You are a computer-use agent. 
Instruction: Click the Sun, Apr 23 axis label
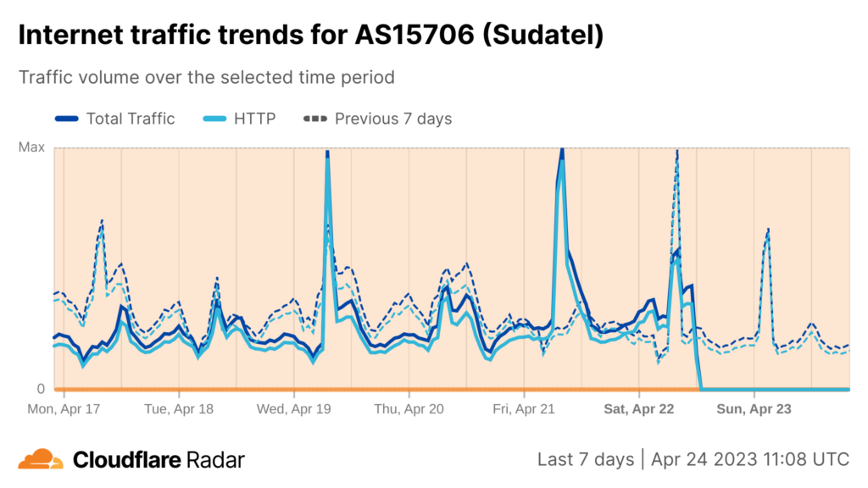point(754,408)
